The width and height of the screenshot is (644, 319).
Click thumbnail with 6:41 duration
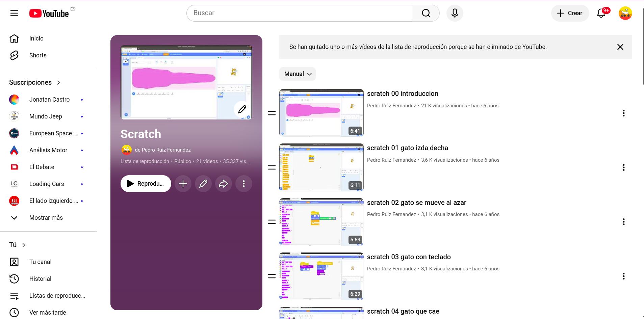321,113
